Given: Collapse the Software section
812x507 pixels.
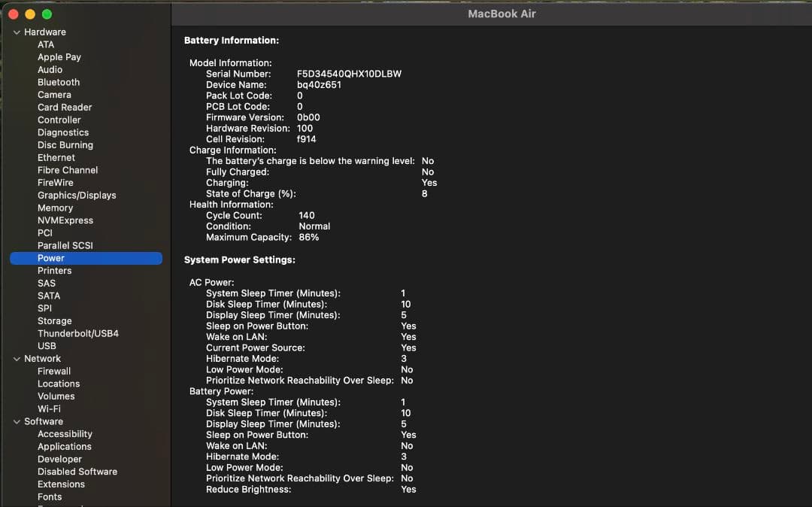Looking at the screenshot, I should click(16, 421).
